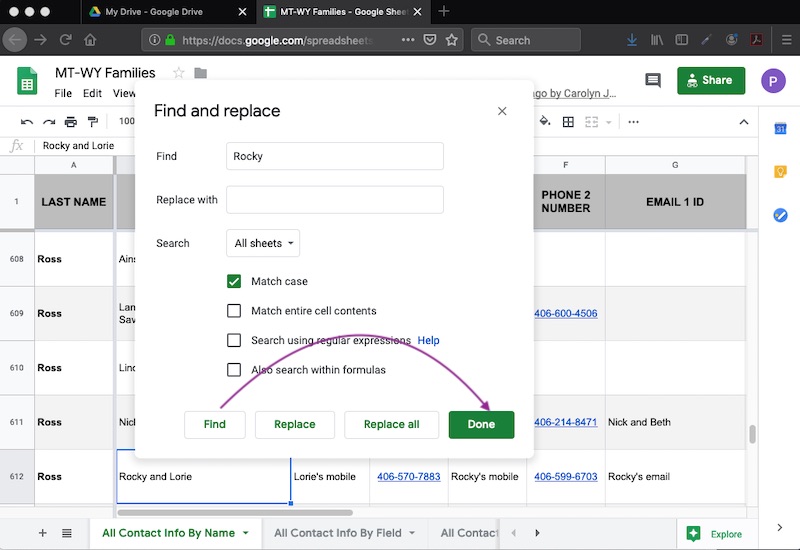Viewport: 800px width, 550px height.
Task: Click the browser back button
Action: (15, 40)
